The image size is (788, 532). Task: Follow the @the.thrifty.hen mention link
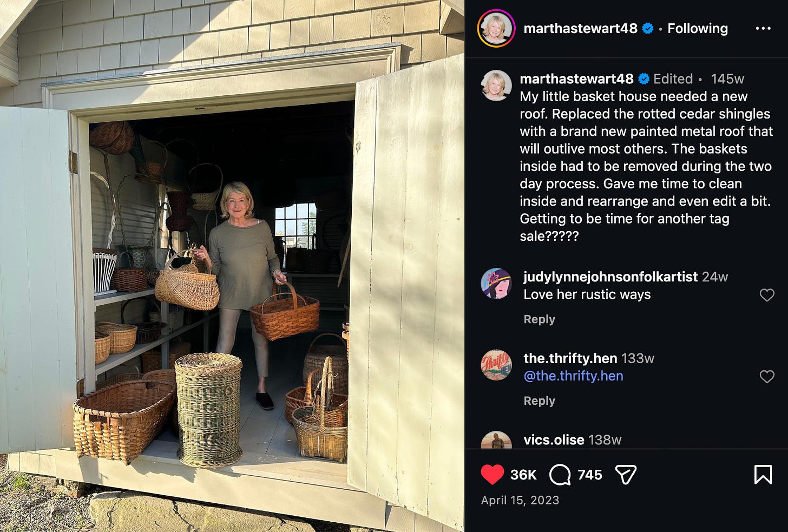coord(573,376)
